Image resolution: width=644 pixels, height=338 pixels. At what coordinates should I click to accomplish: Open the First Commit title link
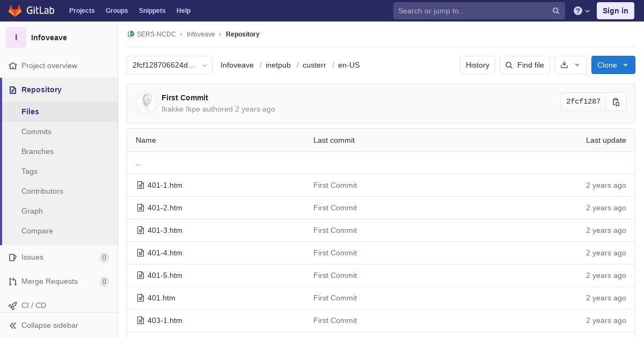(x=185, y=98)
